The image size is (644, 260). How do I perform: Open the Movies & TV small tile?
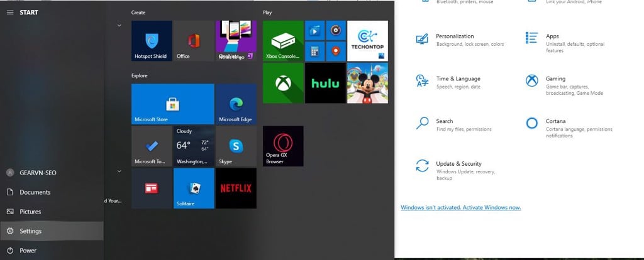pos(314,30)
